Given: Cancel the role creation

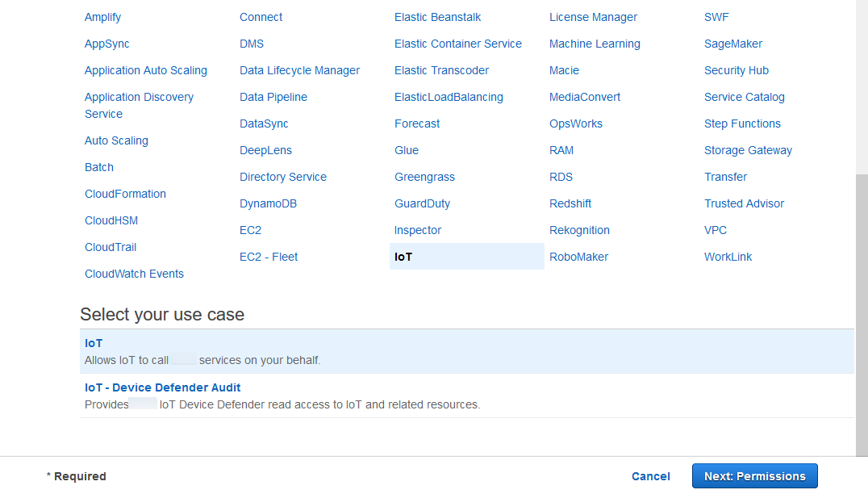Looking at the screenshot, I should (x=650, y=476).
